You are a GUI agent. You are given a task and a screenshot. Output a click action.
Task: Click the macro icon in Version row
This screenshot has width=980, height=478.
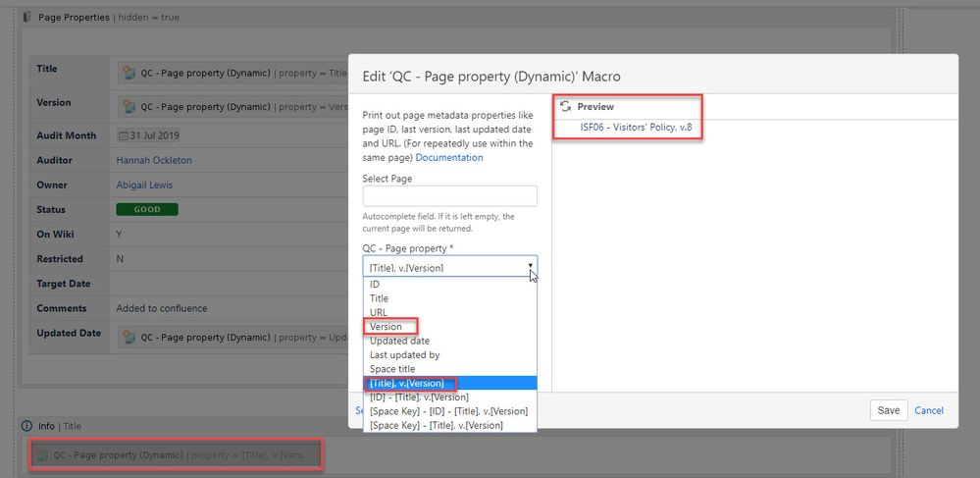pyautogui.click(x=129, y=106)
